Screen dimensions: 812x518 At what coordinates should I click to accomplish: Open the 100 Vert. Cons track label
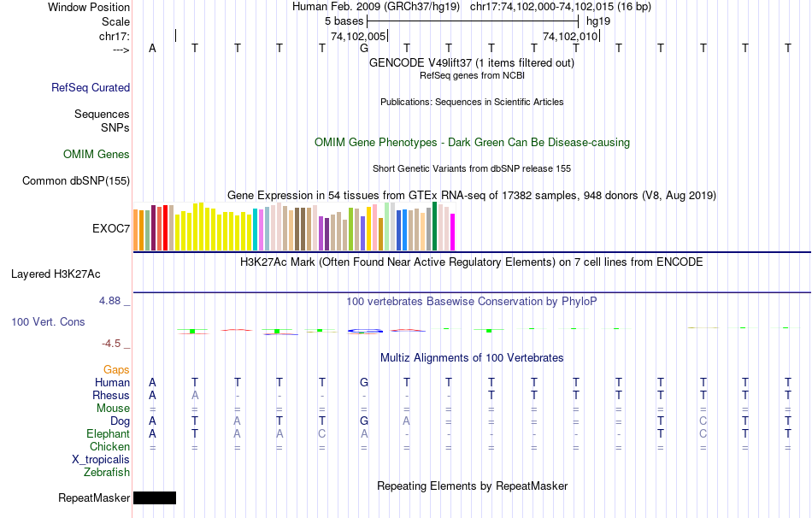pos(48,321)
